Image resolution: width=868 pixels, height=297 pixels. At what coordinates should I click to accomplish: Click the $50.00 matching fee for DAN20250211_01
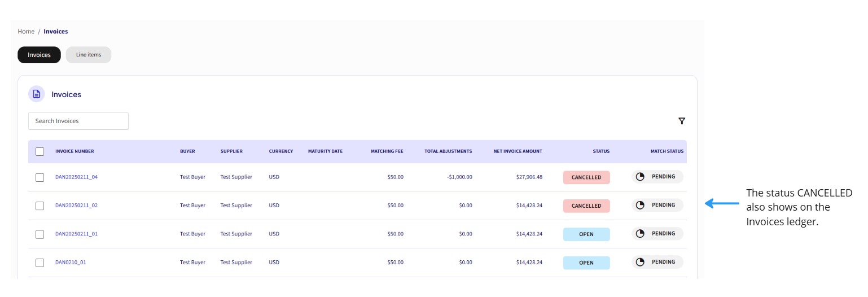pos(395,234)
